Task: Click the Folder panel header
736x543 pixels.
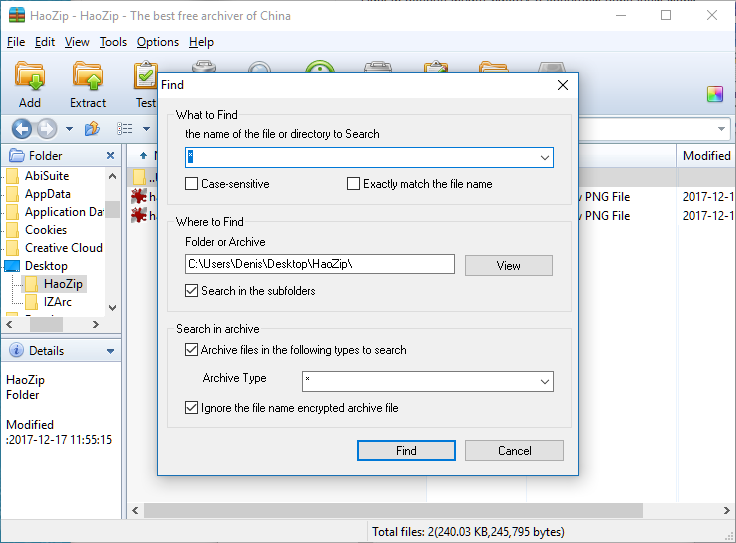Action: tap(61, 155)
